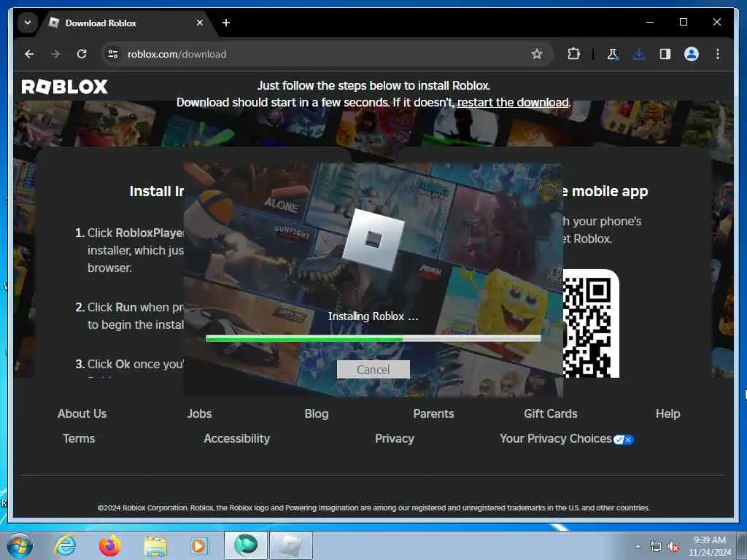Click the Installing Roblox progress bar
The image size is (747, 560).
[x=373, y=338]
